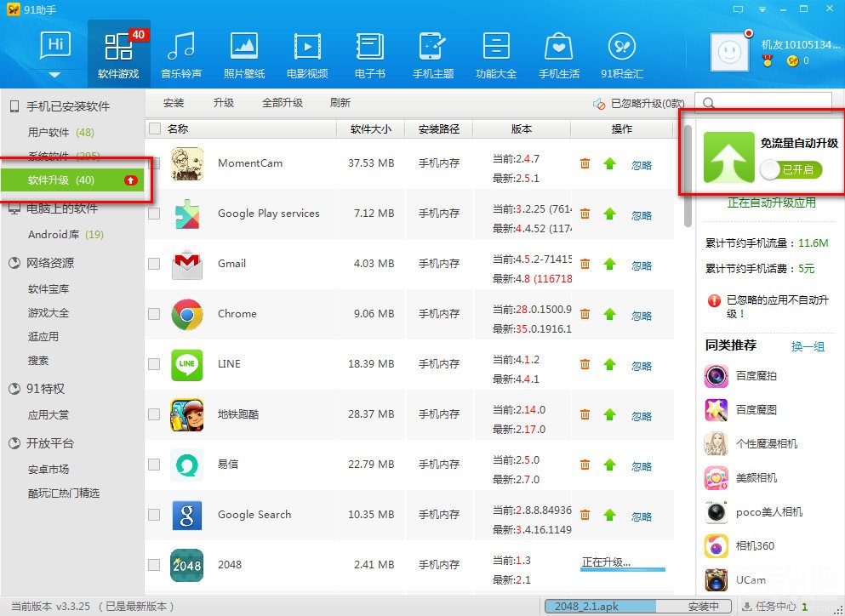The image size is (845, 616).
Task: Check the Gmail row checkbox
Action: click(154, 264)
